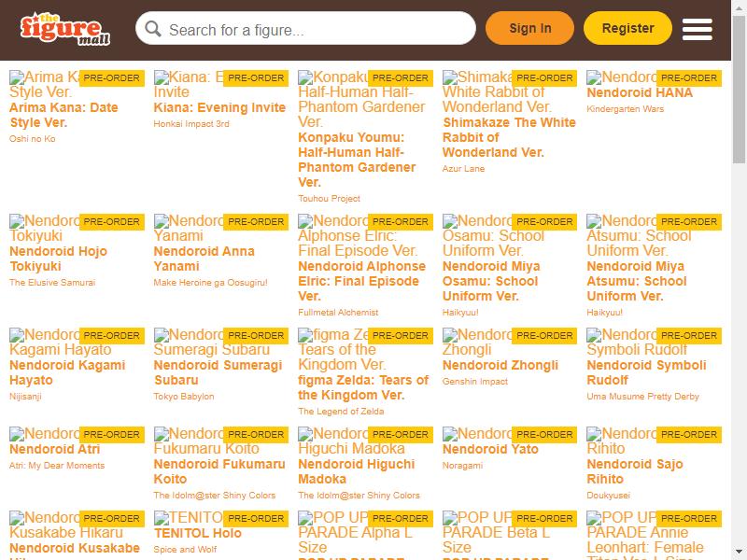
Task: Focus the figure search field
Action: click(305, 29)
